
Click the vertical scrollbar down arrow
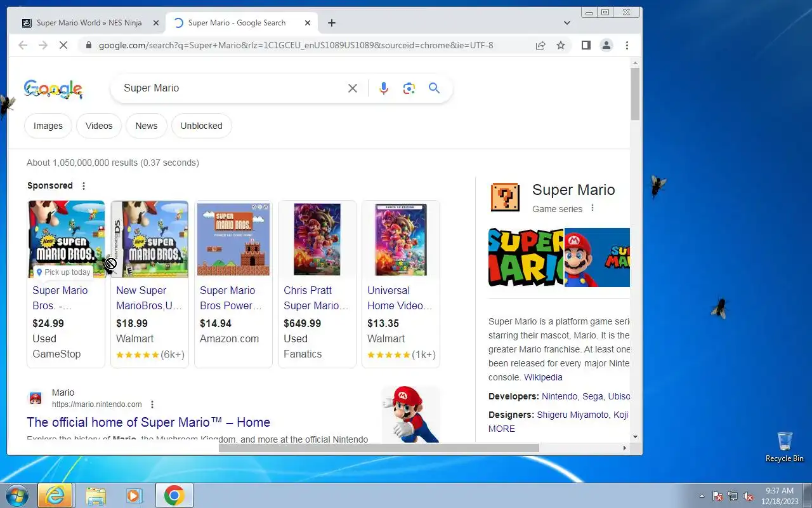pos(636,437)
